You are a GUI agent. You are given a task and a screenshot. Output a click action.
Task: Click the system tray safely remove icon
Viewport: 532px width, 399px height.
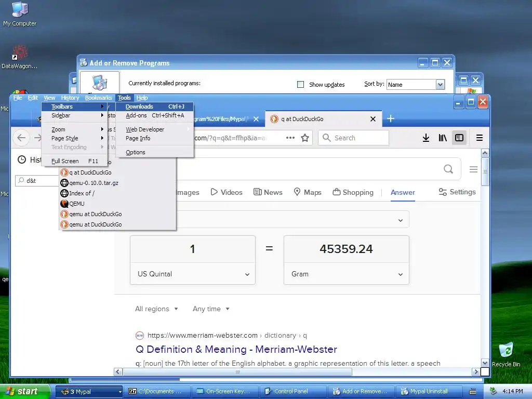[x=494, y=392]
